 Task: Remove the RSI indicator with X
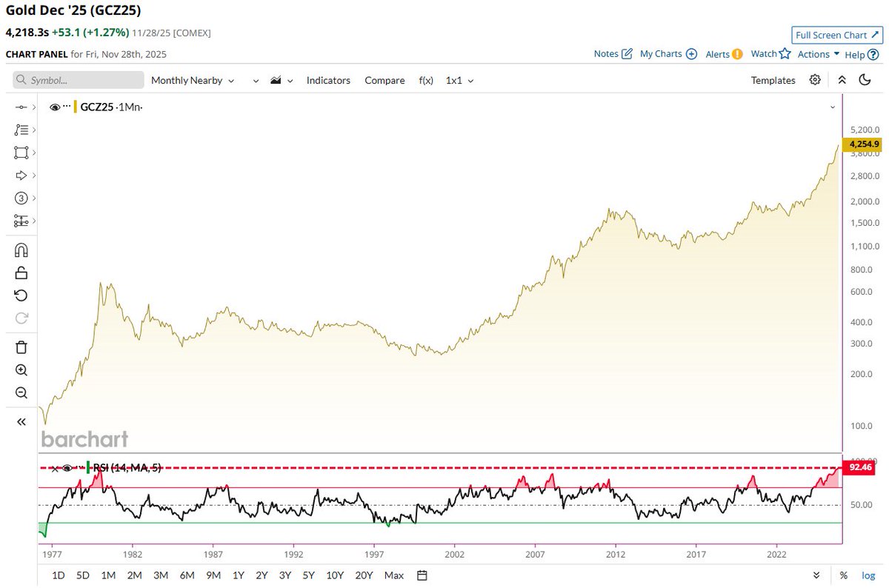click(x=54, y=468)
